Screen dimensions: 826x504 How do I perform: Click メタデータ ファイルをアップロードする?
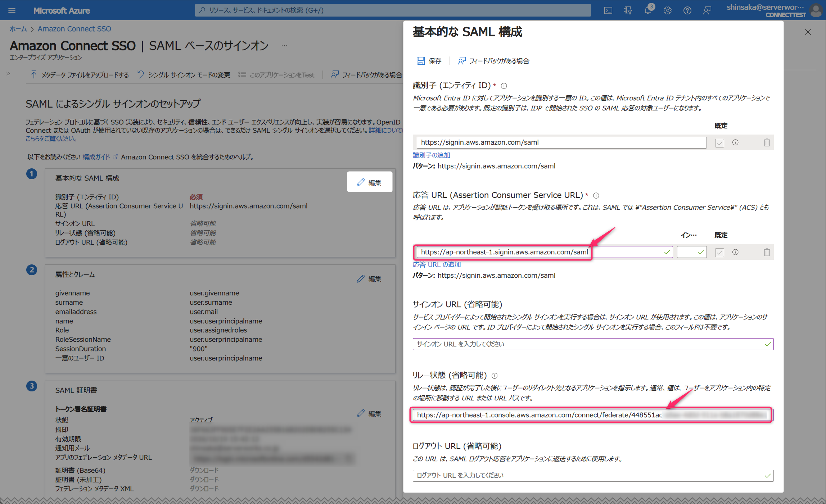tap(80, 75)
